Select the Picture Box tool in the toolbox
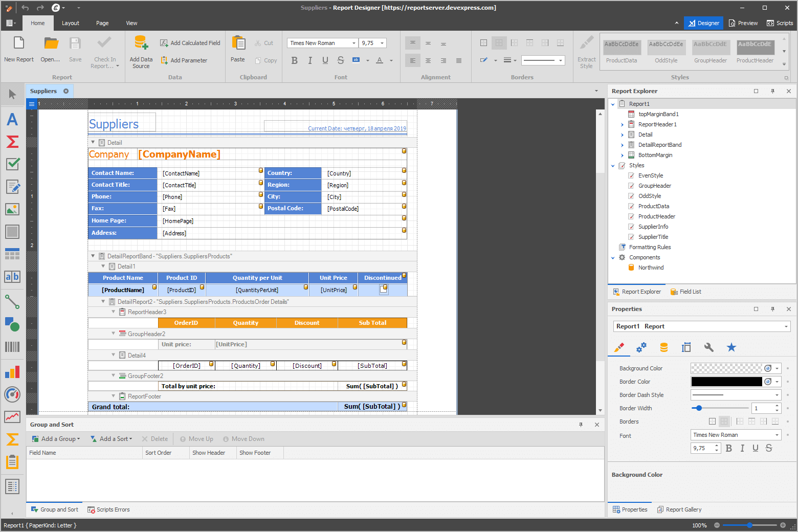The width and height of the screenshot is (798, 532). [x=12, y=209]
